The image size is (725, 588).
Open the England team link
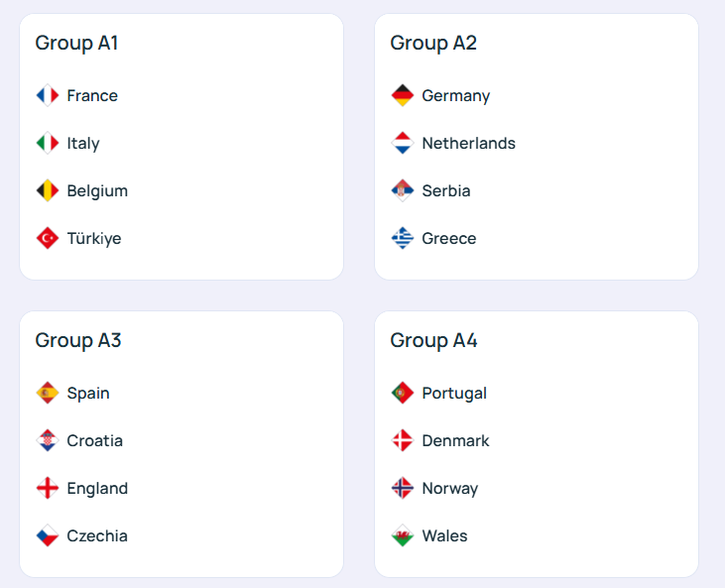(x=97, y=488)
